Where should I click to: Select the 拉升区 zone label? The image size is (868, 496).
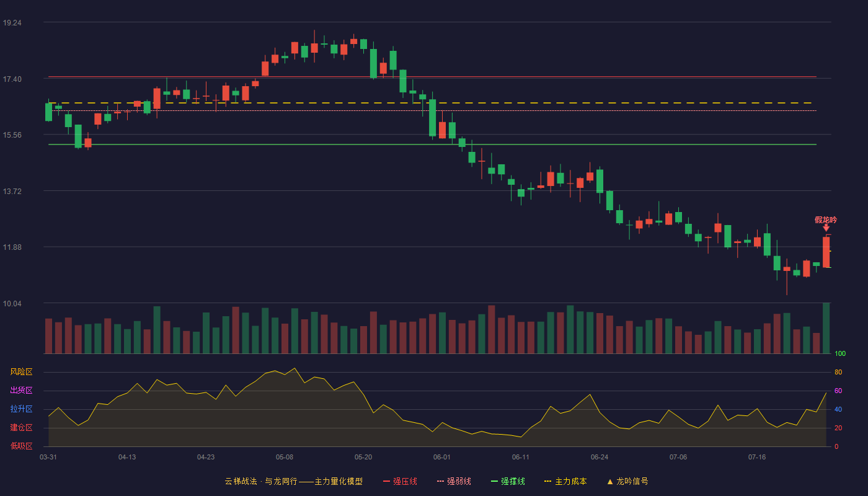click(21, 409)
